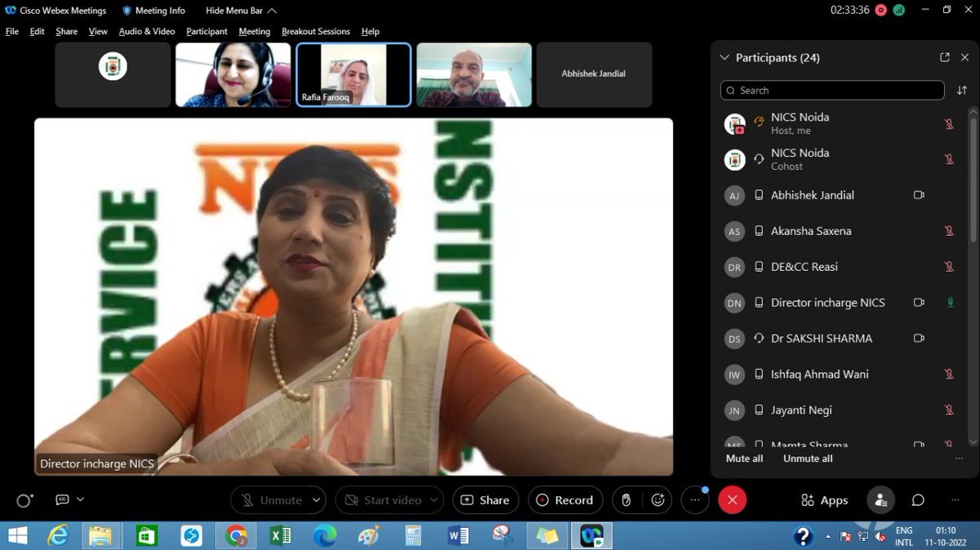Toggle mute for Akansha Saxena
980x550 pixels.
[x=949, y=231]
